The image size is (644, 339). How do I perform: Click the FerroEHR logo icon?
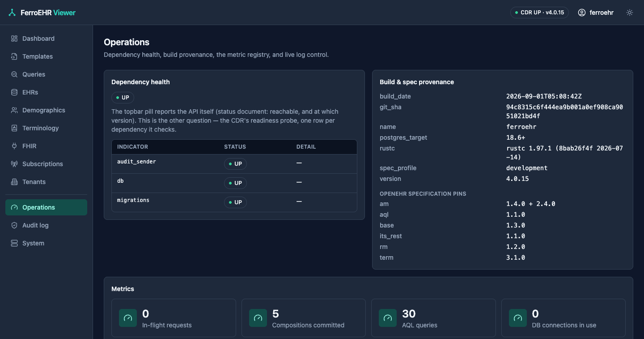[x=12, y=13]
